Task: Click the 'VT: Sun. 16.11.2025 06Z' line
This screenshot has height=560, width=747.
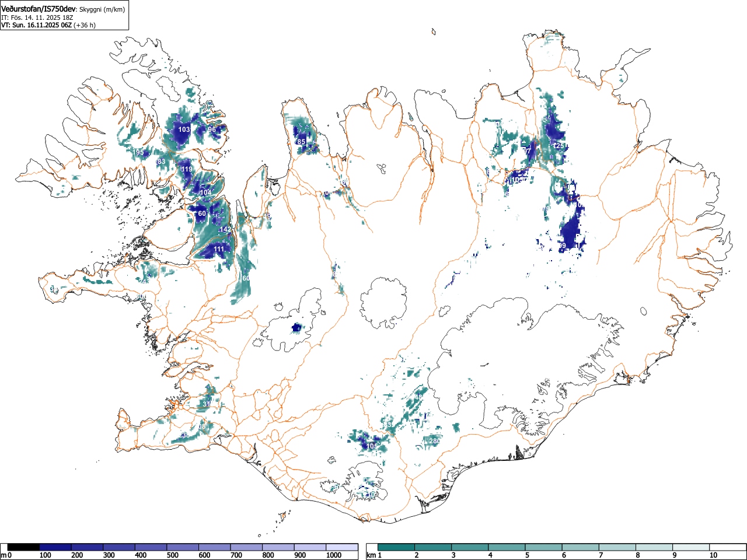Action: click(37, 25)
